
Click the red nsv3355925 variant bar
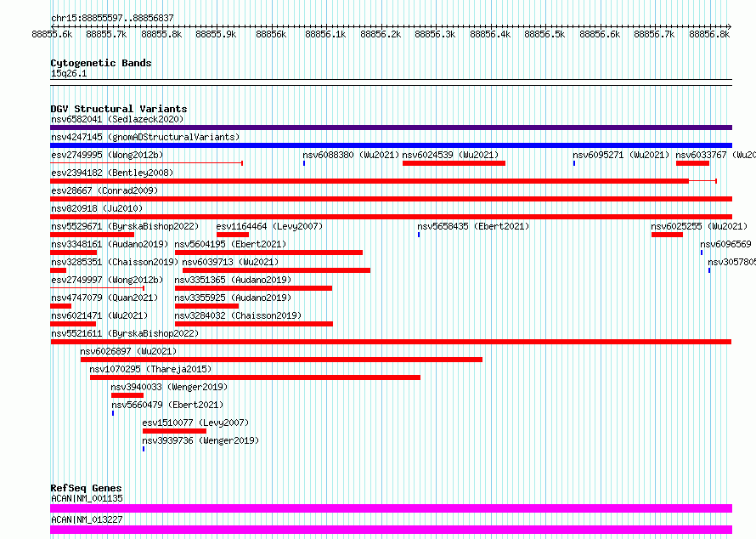(x=207, y=306)
